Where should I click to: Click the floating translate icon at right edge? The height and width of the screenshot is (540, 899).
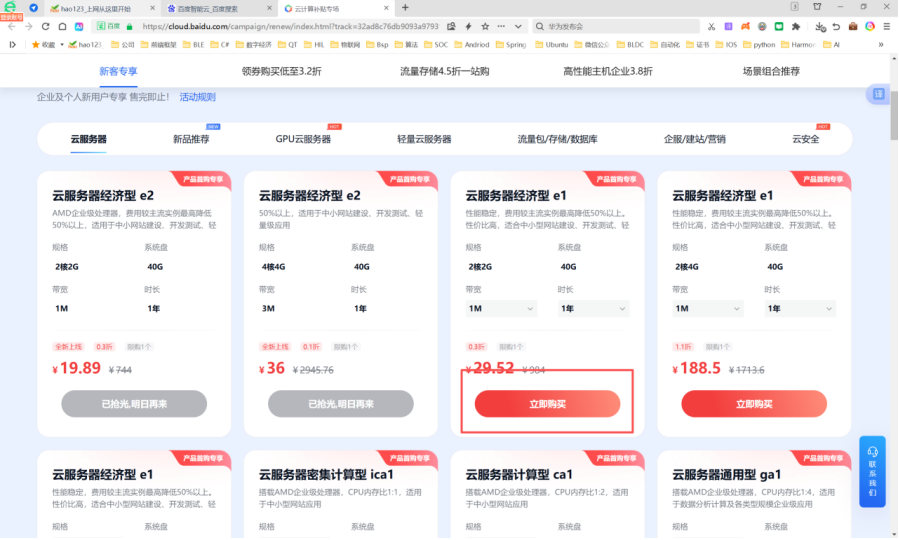(x=878, y=94)
